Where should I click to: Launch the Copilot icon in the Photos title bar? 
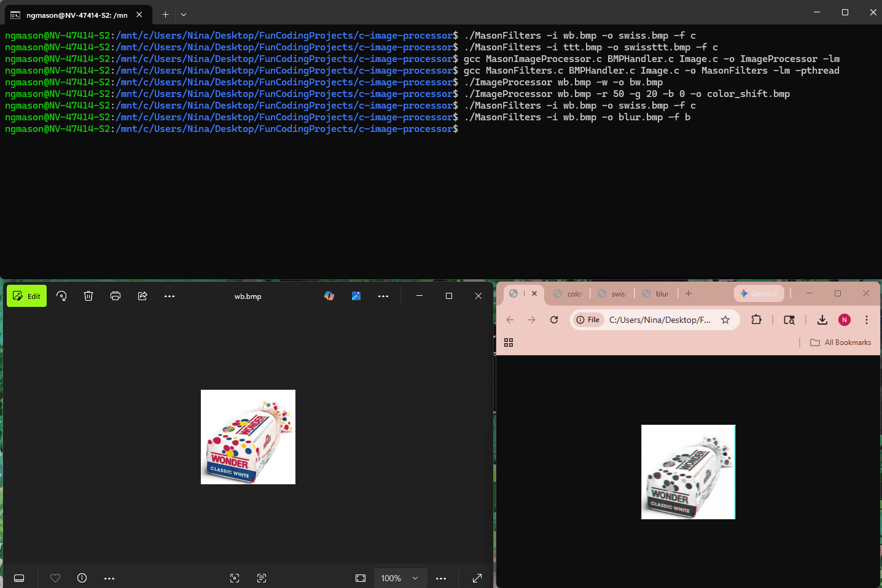(329, 296)
